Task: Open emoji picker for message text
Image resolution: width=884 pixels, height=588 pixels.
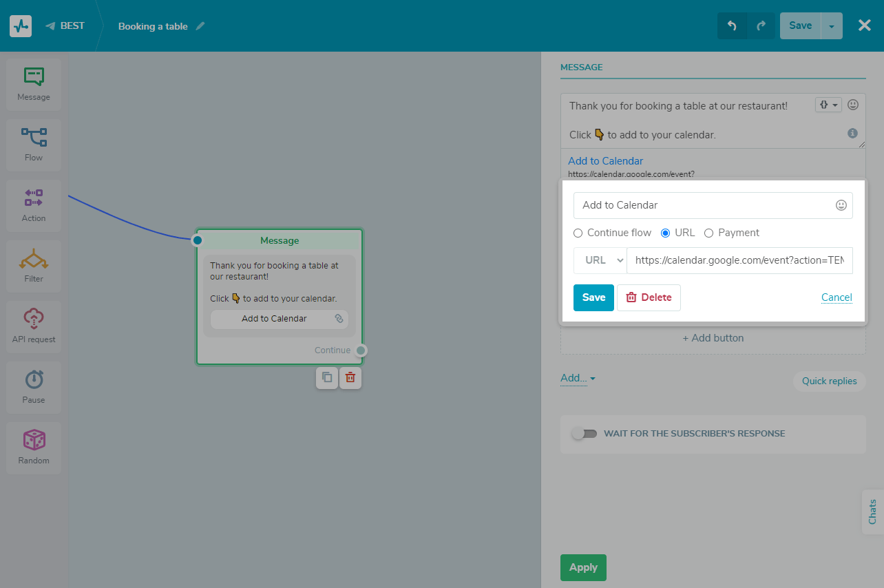Action: (x=853, y=105)
